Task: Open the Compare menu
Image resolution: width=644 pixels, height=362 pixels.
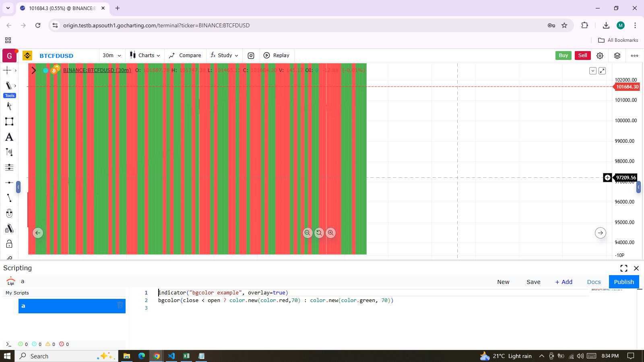Action: pos(185,56)
